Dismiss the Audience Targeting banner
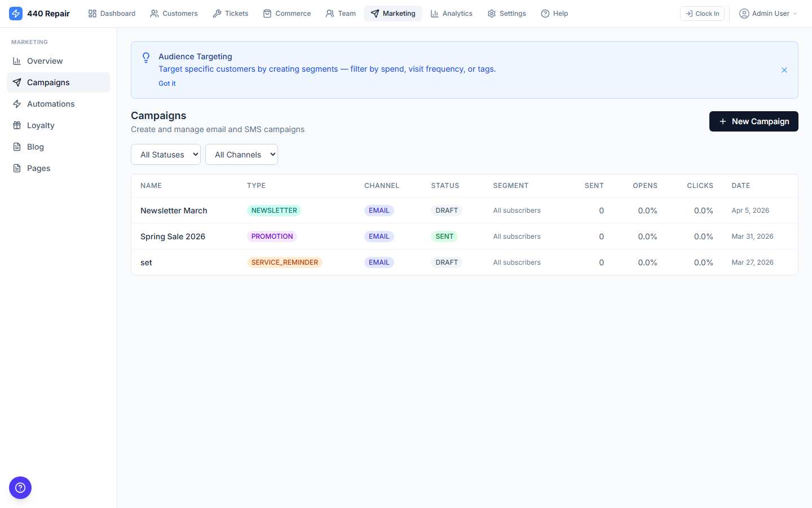Screen dimensions: 812x508 click(x=784, y=70)
